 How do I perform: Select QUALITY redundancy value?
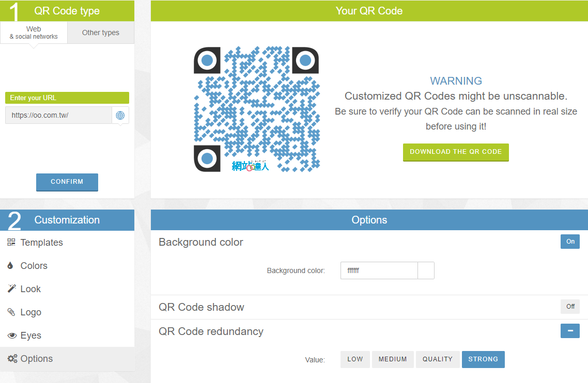(438, 359)
